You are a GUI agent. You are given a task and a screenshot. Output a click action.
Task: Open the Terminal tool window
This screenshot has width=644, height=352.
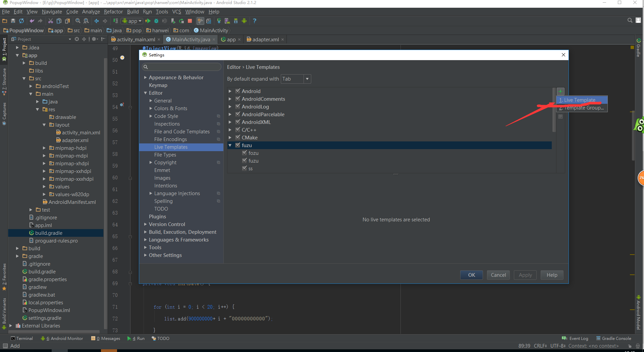point(22,339)
